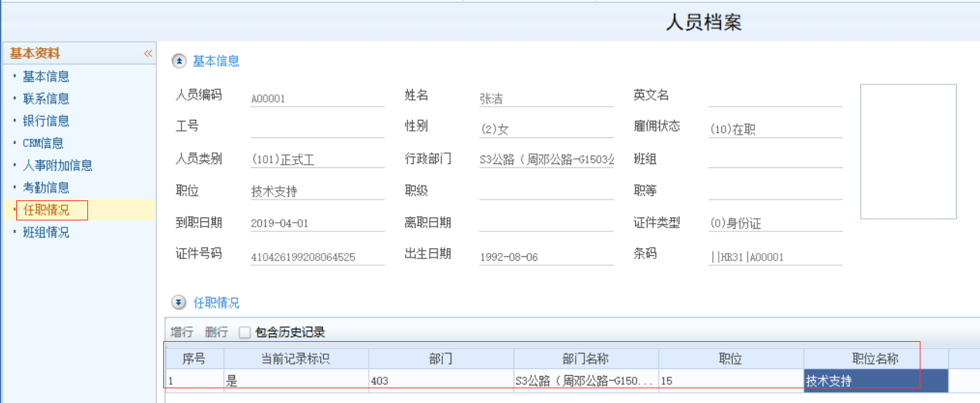Click the 删行 button
Viewport: 980px width, 403px height.
[x=216, y=333]
